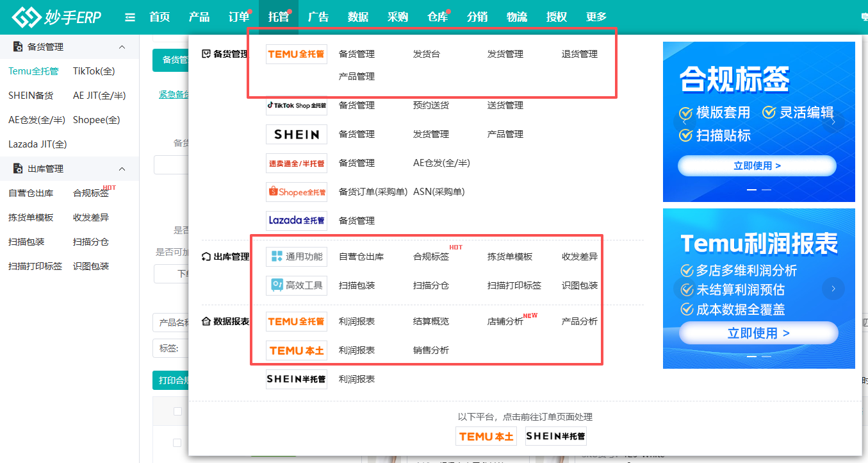Open the 仓库 top menu
Image resolution: width=868 pixels, height=463 pixels.
(x=438, y=17)
